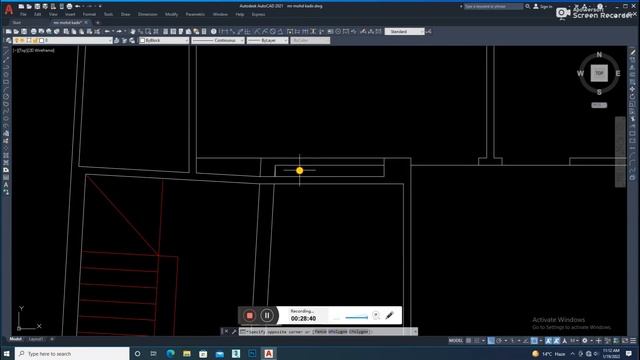Open the Layer control dropdown

pyautogui.click(x=63, y=40)
